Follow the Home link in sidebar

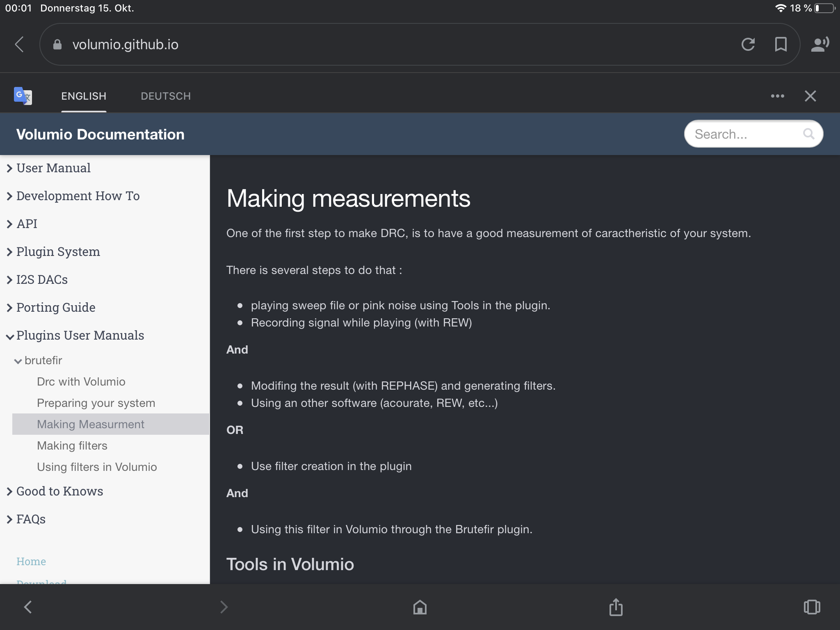pos(31,562)
